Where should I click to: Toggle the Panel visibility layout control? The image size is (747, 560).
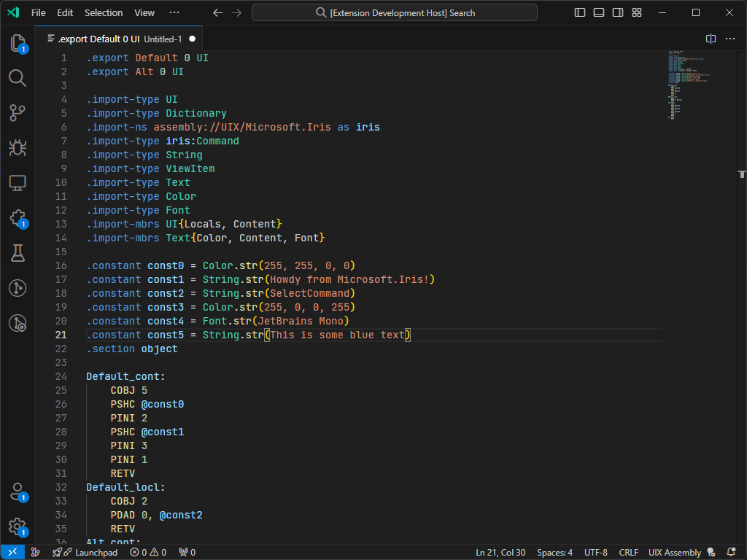(x=599, y=12)
